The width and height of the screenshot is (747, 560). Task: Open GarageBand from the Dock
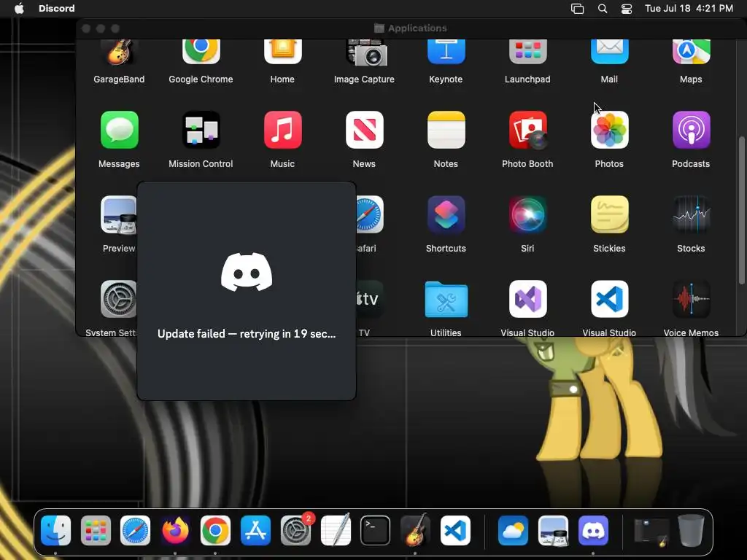click(x=415, y=531)
